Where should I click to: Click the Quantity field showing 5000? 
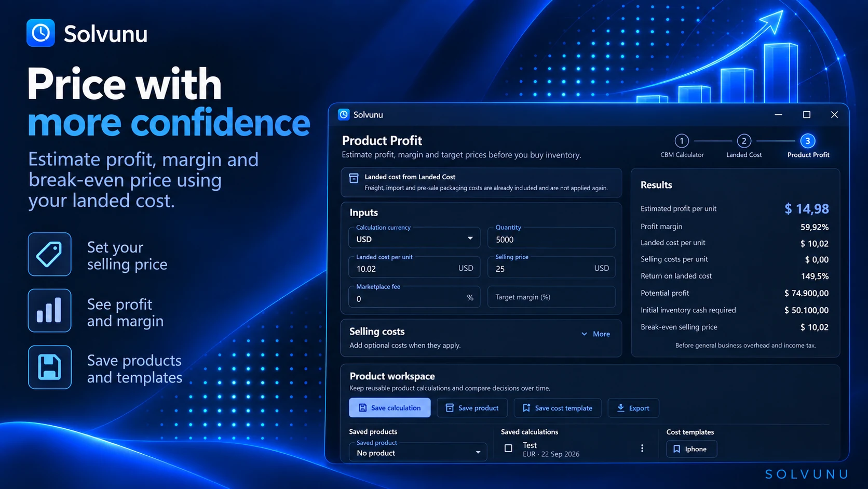point(551,238)
